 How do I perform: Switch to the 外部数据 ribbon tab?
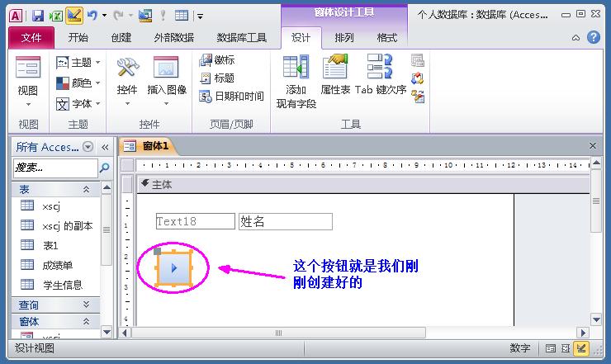[x=173, y=37]
